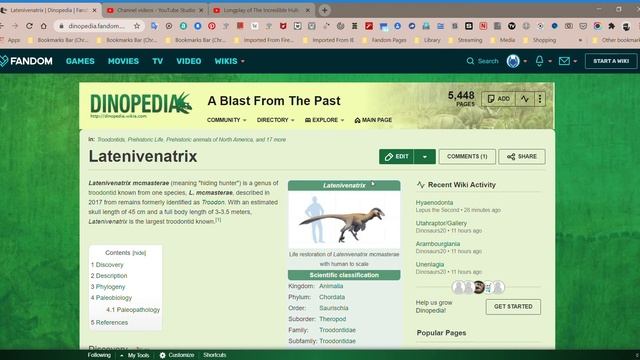Image resolution: width=640 pixels, height=360 pixels.
Task: Expand the WIKIS dropdown menu
Action: coord(229,61)
